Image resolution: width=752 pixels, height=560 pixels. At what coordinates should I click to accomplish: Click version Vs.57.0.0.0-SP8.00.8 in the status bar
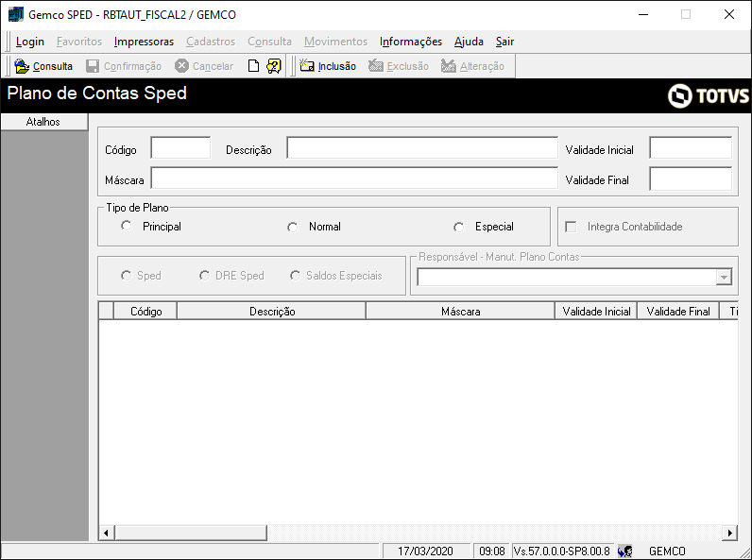click(x=561, y=552)
